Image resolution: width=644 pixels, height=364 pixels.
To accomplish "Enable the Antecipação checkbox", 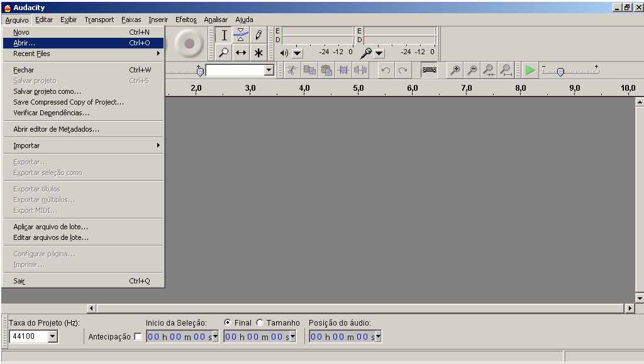I will pos(138,337).
